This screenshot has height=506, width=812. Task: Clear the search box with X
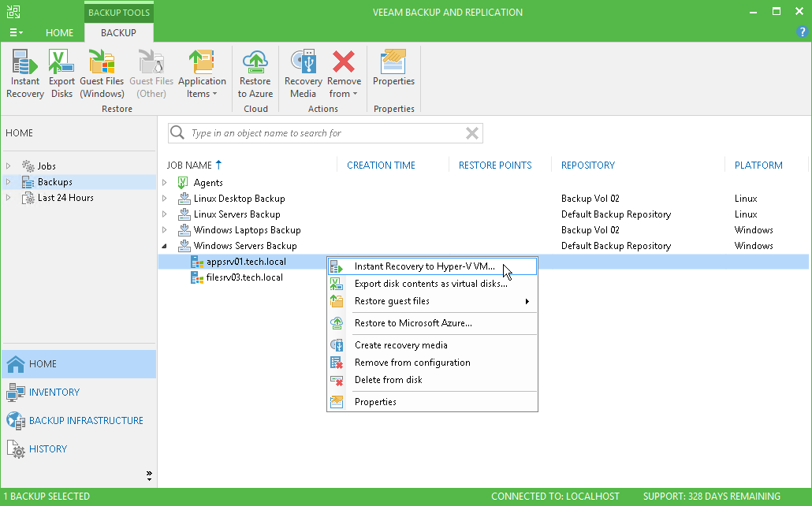[x=471, y=133]
